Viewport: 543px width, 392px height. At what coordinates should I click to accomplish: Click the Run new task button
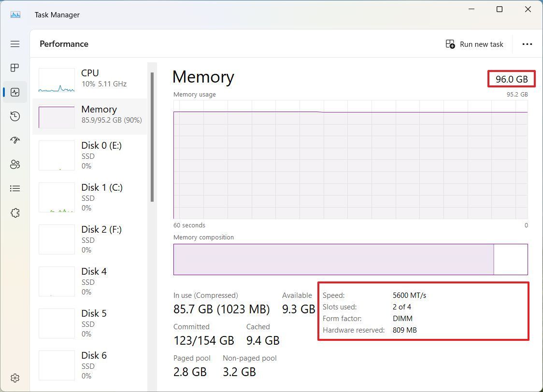point(475,44)
